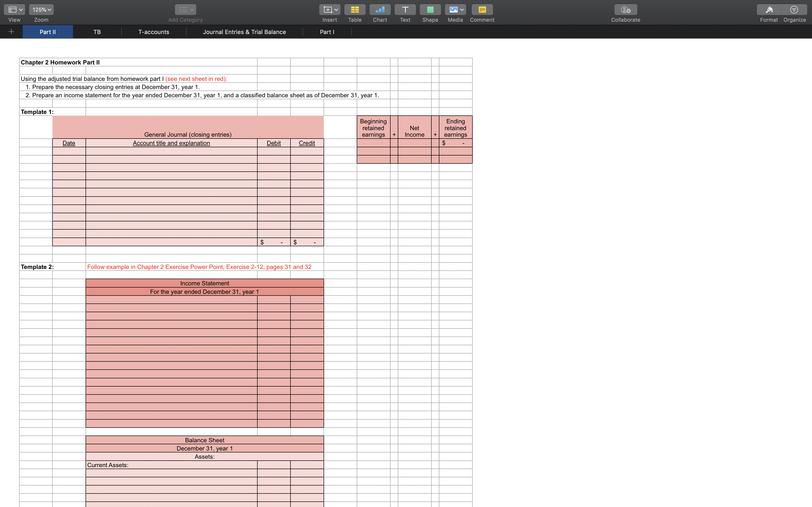The width and height of the screenshot is (812, 507).
Task: Open the View options menu
Action: click(x=14, y=10)
